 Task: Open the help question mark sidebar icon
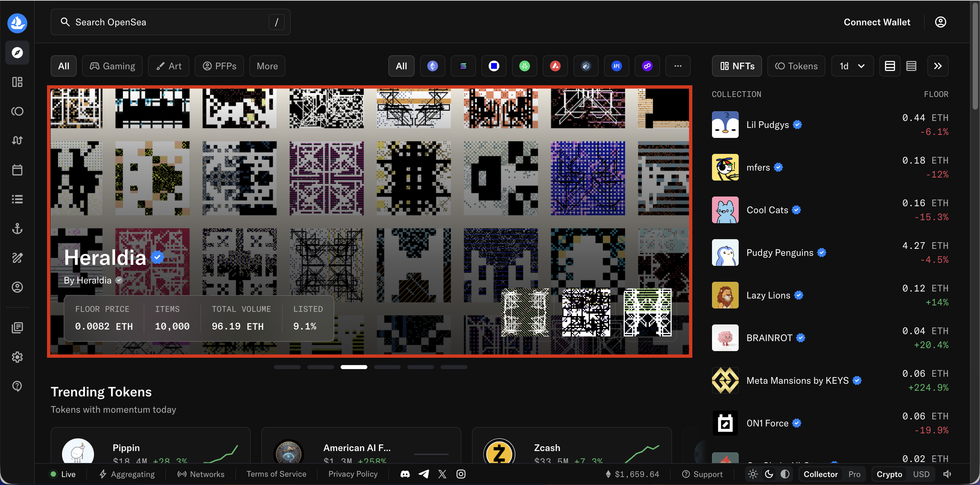tap(17, 386)
